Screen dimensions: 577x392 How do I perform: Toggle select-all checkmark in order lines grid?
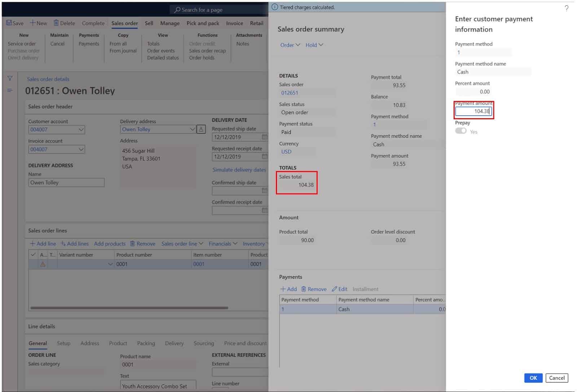33,254
